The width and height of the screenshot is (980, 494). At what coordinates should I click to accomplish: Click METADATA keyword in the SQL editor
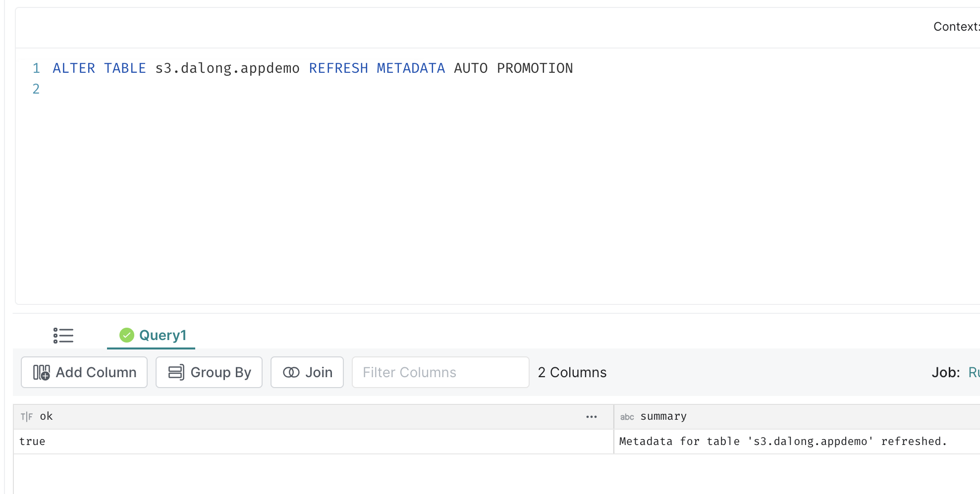pos(411,68)
